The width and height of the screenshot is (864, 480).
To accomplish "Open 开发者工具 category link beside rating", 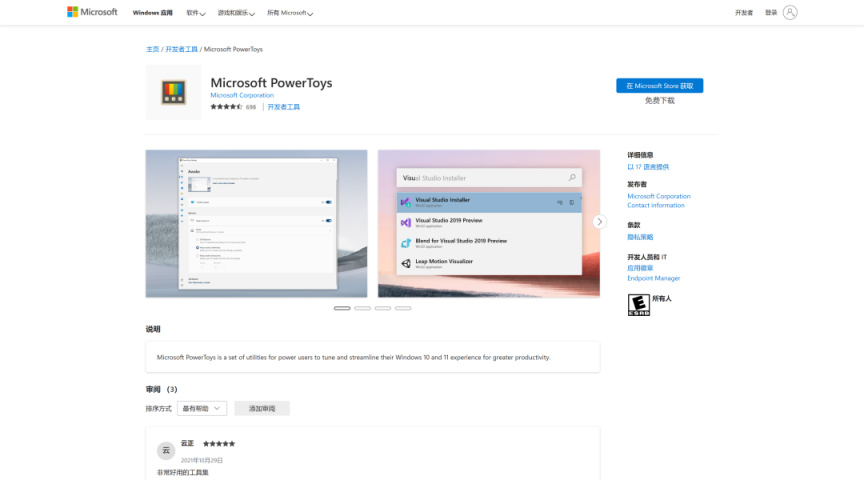I will point(284,107).
